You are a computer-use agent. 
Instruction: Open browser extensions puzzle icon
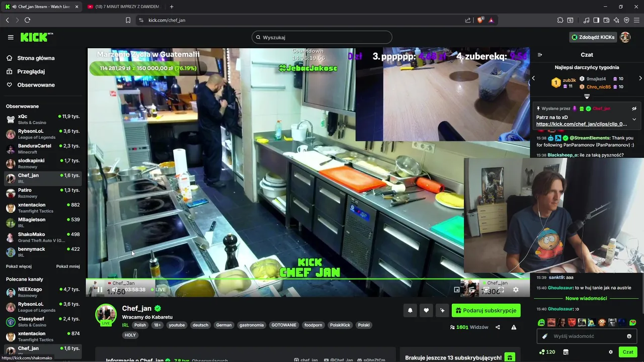click(x=560, y=20)
